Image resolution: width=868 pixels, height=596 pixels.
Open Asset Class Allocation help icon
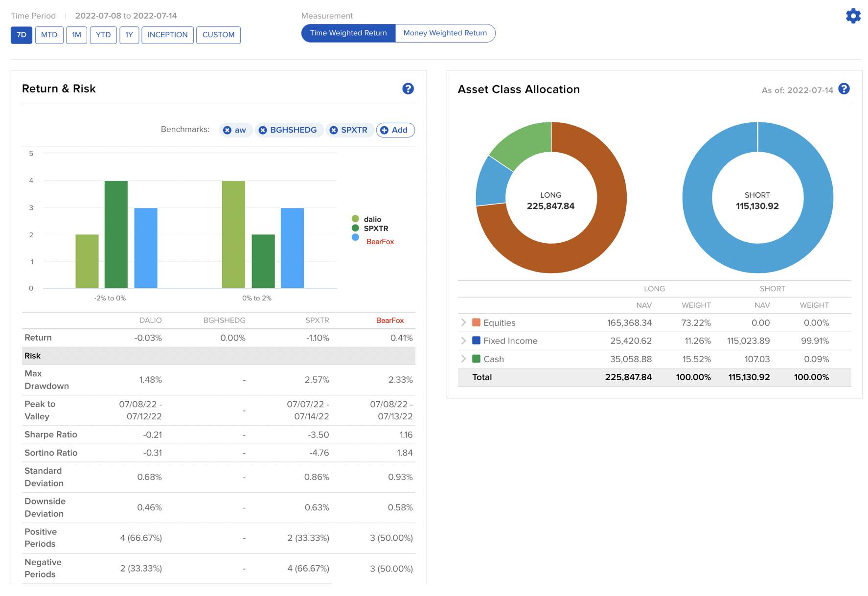click(x=844, y=89)
